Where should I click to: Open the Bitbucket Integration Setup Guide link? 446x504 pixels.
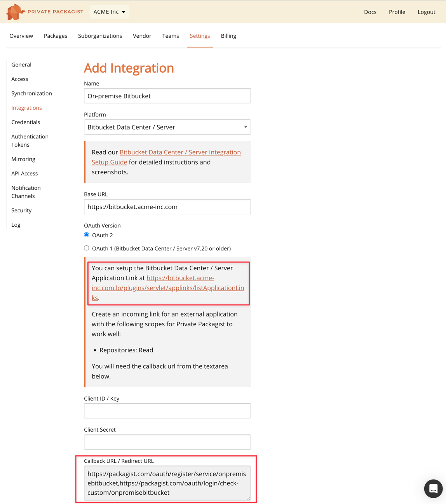tap(180, 152)
